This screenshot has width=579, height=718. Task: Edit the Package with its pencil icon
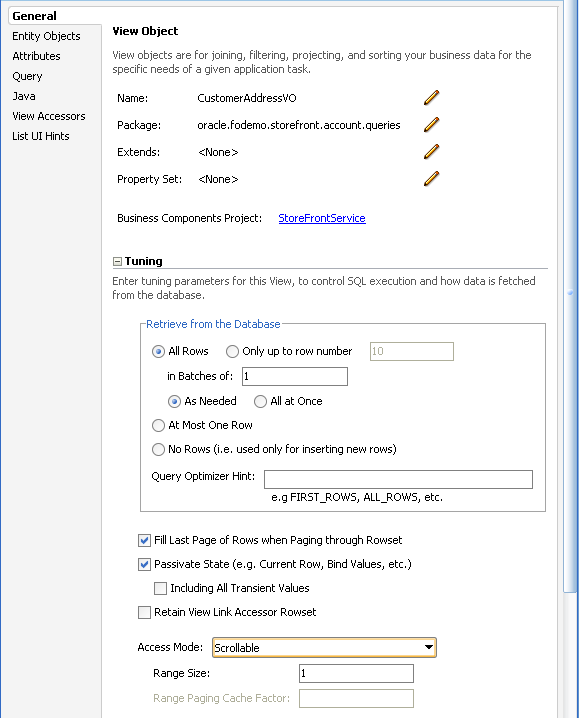click(x=432, y=125)
